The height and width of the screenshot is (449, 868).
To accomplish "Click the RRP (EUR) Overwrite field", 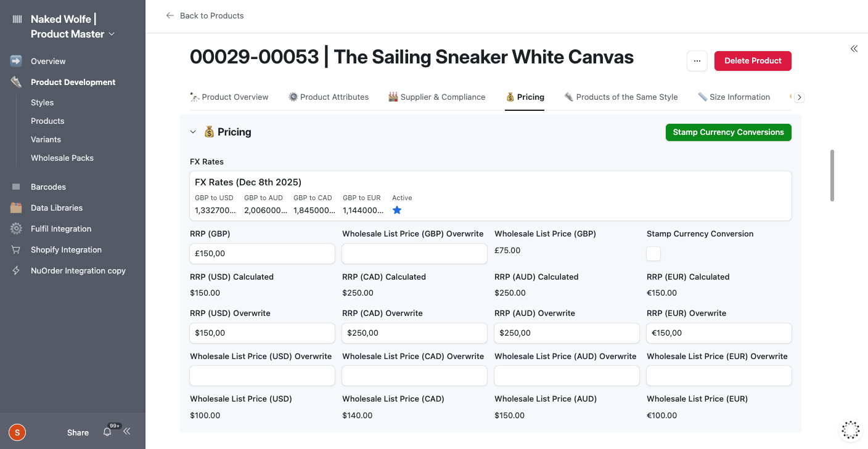I will (719, 333).
